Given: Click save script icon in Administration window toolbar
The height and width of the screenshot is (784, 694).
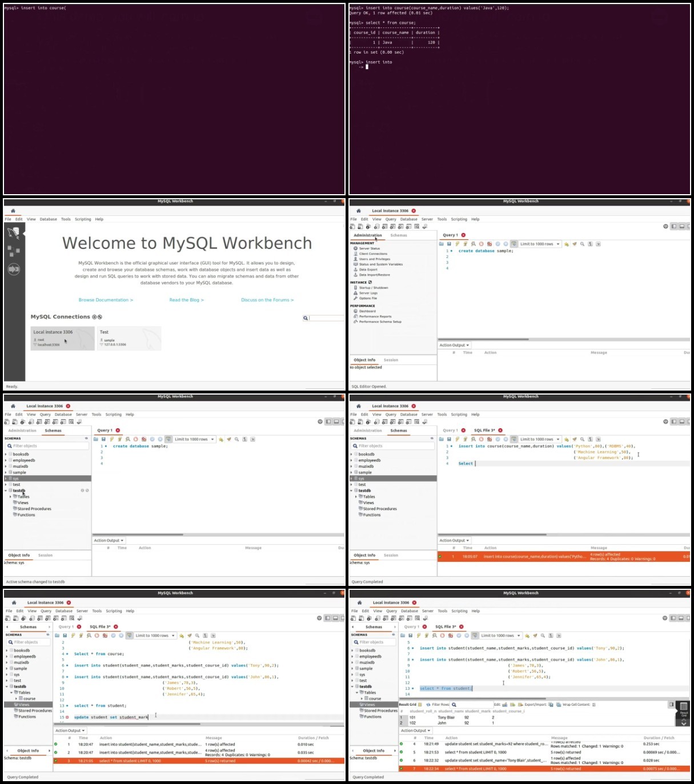Looking at the screenshot, I should pos(449,244).
